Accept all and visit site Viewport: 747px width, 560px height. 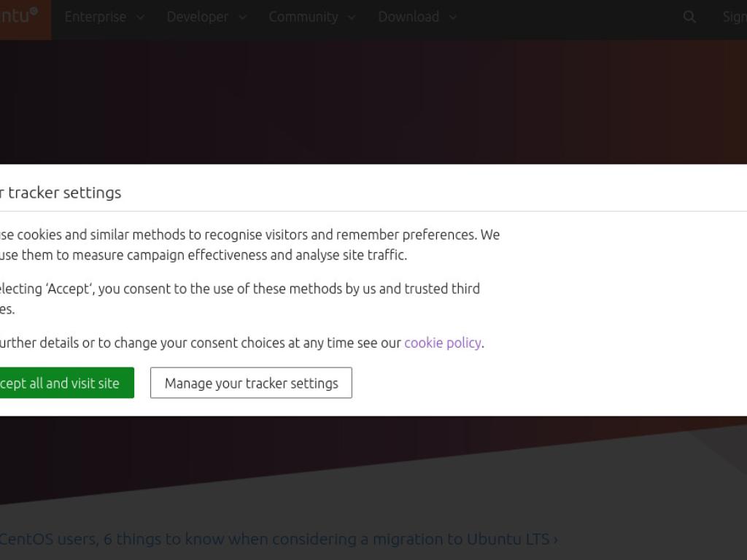pos(66,382)
